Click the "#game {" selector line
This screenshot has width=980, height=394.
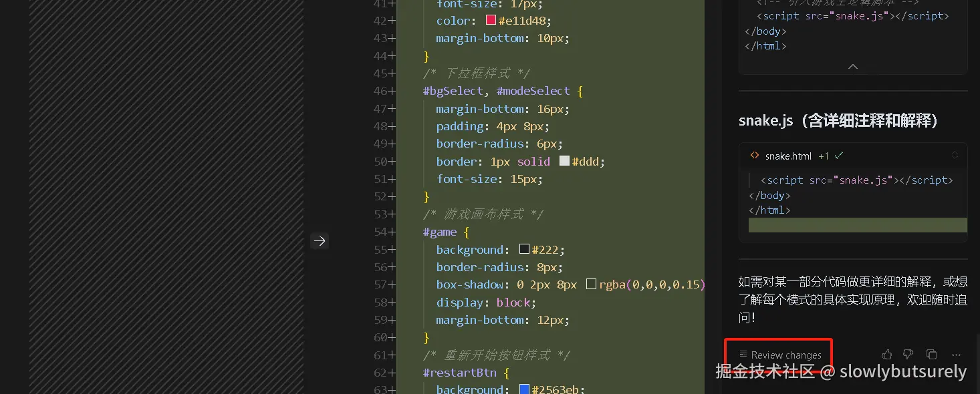(x=446, y=232)
